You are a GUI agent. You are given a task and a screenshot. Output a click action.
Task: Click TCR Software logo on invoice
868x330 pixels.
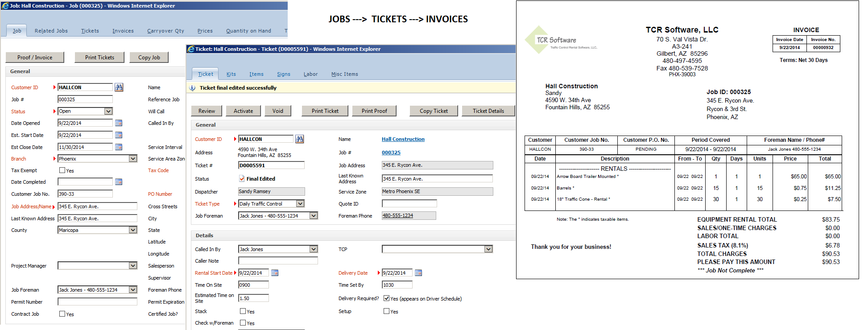561,40
